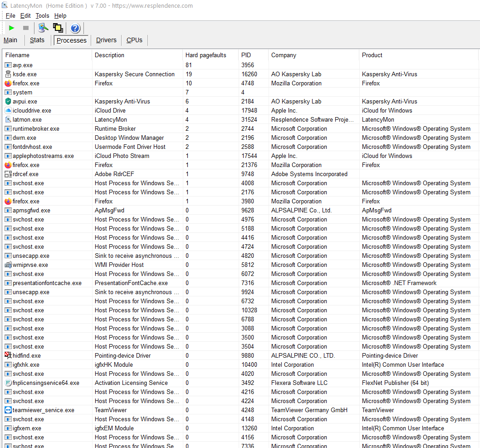Click 'Resplendence Software Proje...' company cell
Viewport: 480px width, 448px height.
pyautogui.click(x=313, y=119)
